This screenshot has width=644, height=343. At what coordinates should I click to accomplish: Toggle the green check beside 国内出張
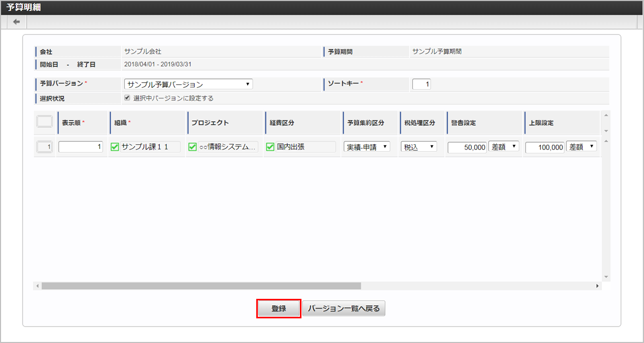point(270,147)
